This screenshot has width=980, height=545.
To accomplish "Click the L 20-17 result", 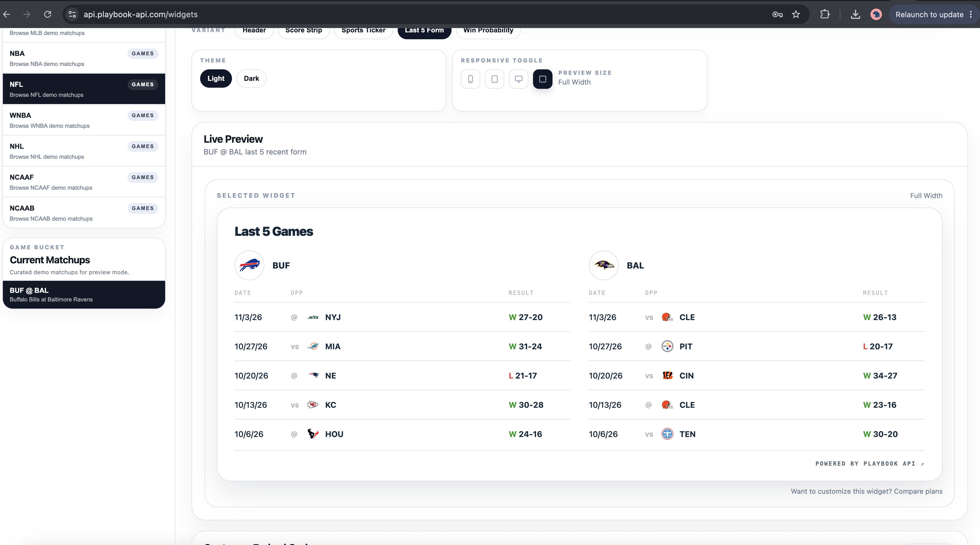I will coord(878,346).
